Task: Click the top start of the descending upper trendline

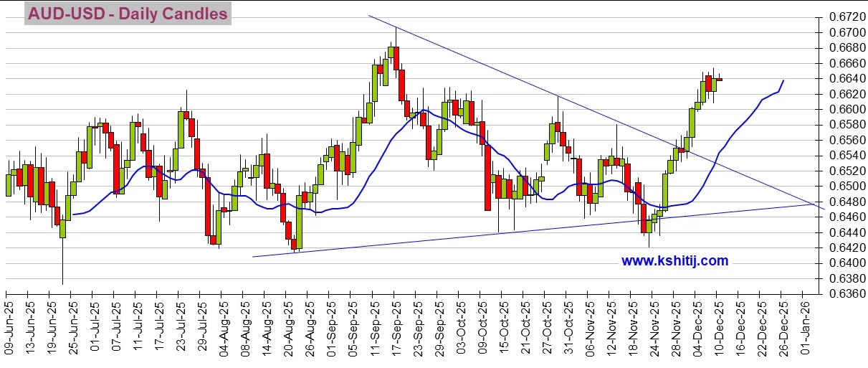Action: coord(370,16)
